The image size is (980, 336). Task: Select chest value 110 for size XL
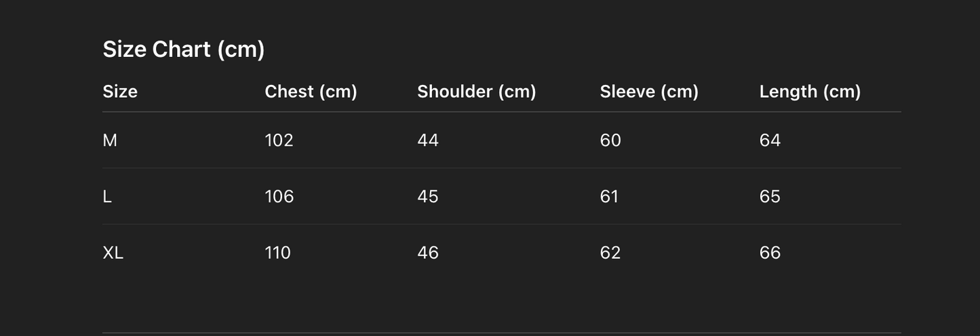pyautogui.click(x=277, y=253)
